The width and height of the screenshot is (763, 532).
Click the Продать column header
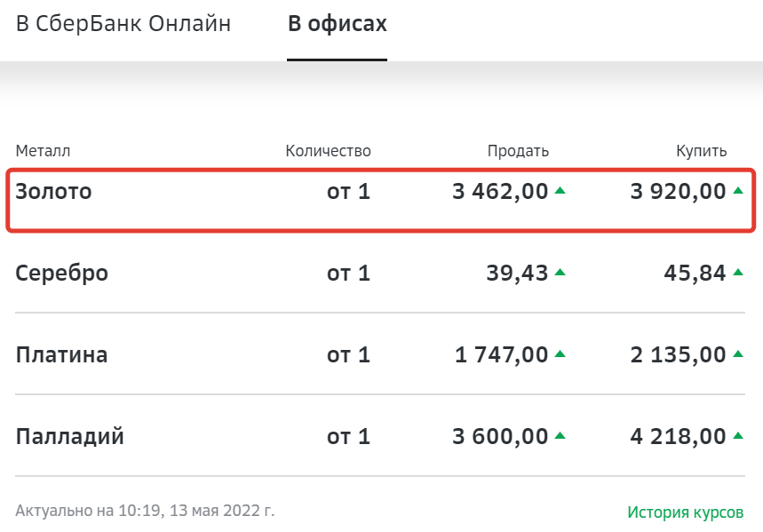518,151
